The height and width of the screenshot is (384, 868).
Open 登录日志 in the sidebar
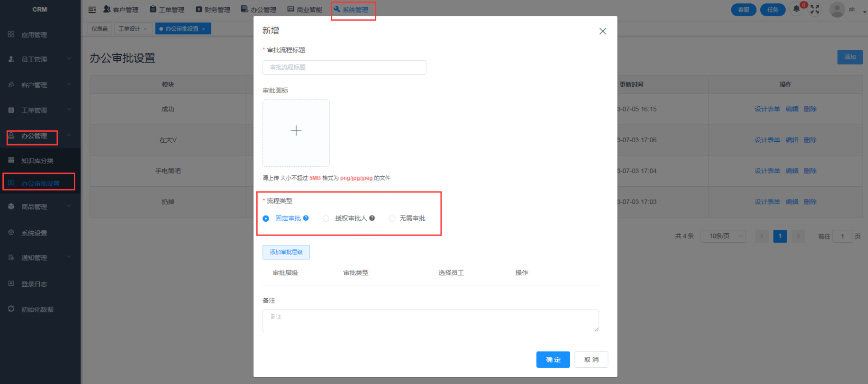tap(34, 284)
